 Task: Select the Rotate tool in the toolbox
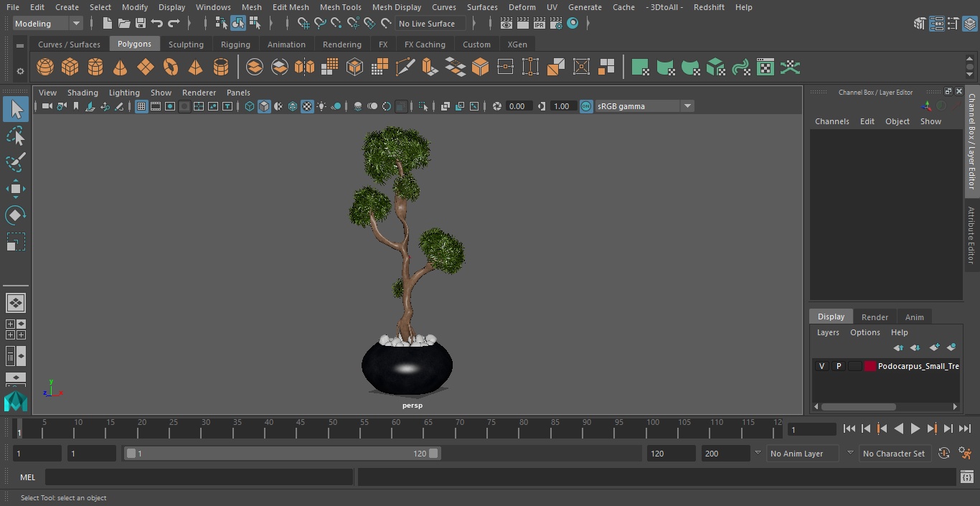pyautogui.click(x=15, y=215)
